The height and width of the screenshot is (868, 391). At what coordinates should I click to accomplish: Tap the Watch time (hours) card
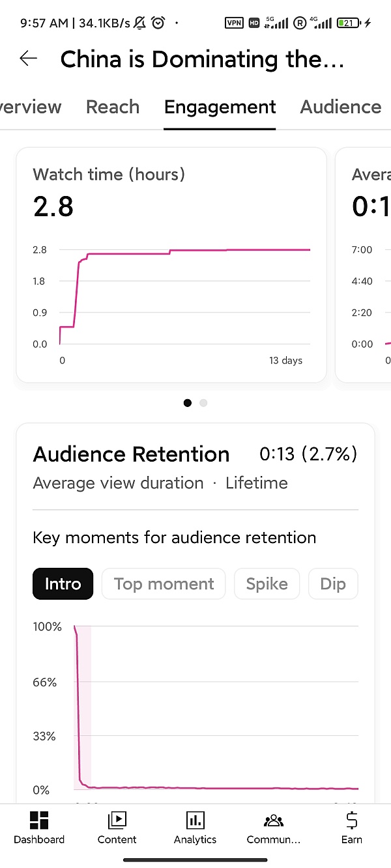pyautogui.click(x=171, y=264)
